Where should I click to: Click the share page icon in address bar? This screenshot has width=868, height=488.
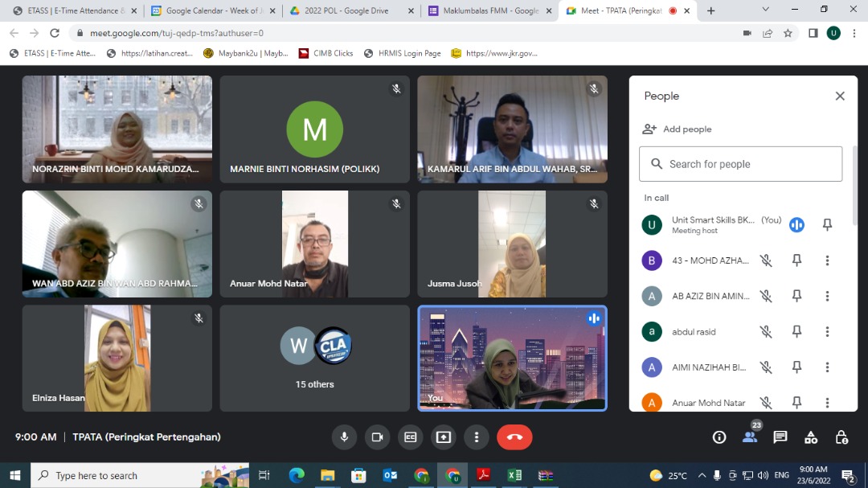coord(768,33)
